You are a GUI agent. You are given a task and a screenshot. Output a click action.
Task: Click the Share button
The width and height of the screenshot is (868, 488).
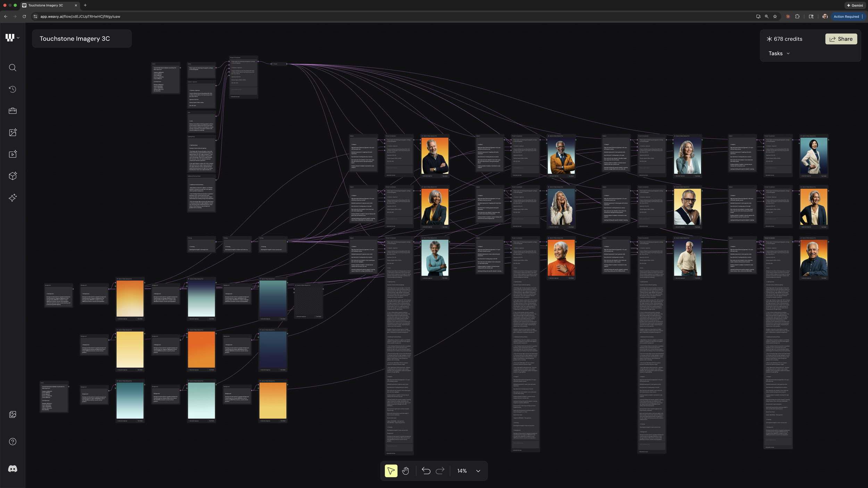[x=841, y=39]
